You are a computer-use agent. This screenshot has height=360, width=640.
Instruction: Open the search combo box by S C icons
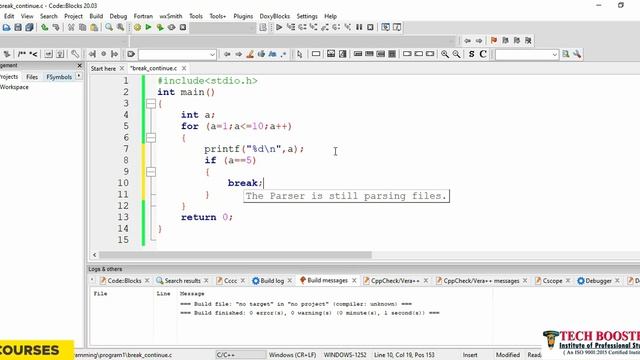(527, 54)
